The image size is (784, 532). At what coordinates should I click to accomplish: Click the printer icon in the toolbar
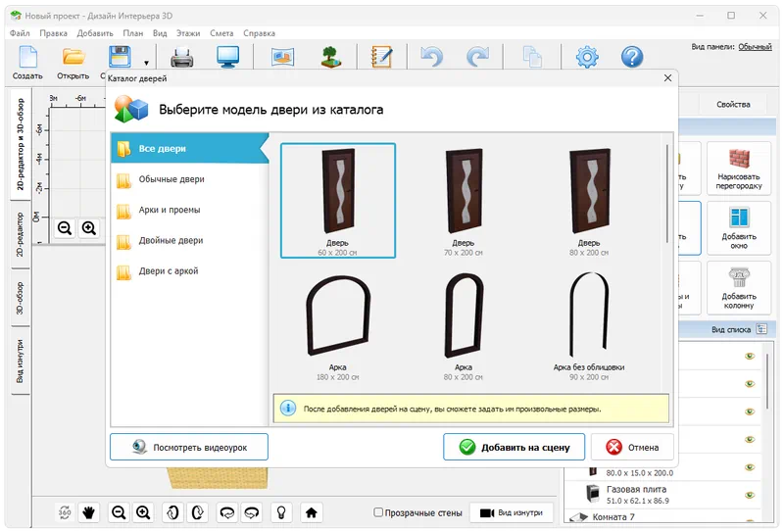[x=182, y=57]
